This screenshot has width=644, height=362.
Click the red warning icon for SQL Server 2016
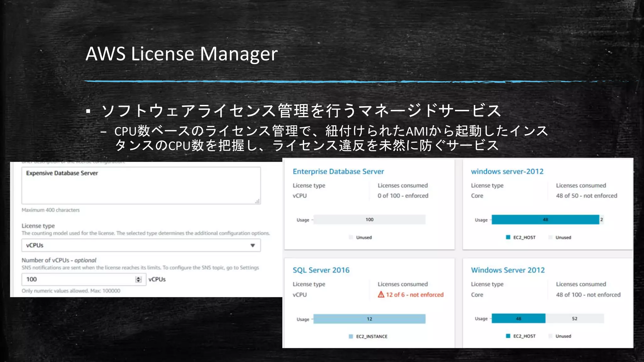[381, 294]
